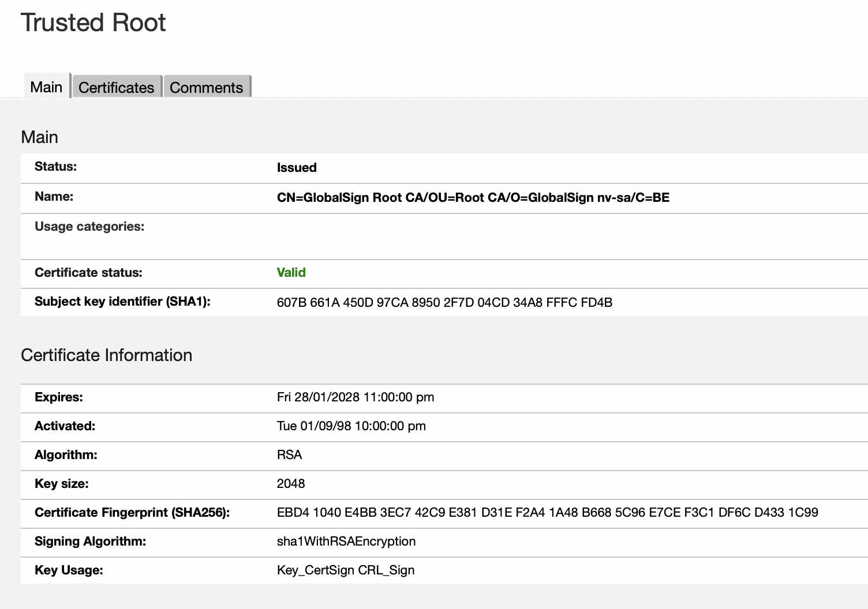Image resolution: width=868 pixels, height=609 pixels.
Task: Click the 'Name:' label
Action: [54, 197]
